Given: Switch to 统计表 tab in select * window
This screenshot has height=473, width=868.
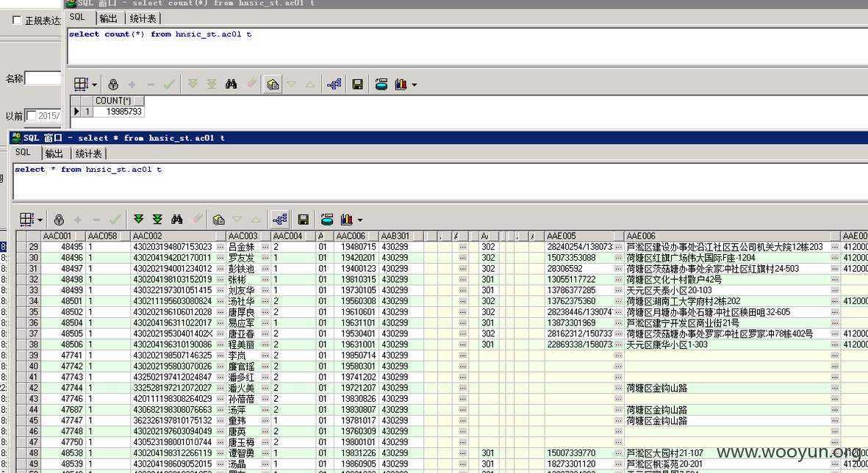Looking at the screenshot, I should tap(88, 154).
